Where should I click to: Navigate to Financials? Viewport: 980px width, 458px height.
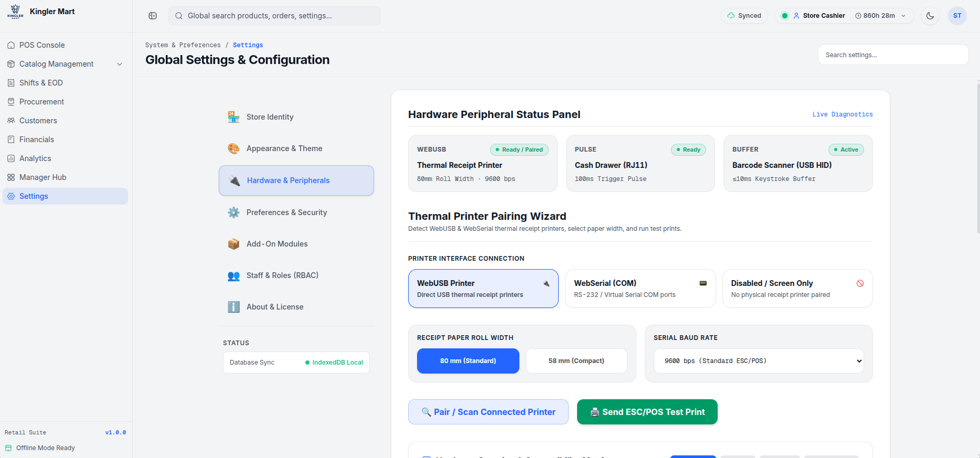coord(66,140)
